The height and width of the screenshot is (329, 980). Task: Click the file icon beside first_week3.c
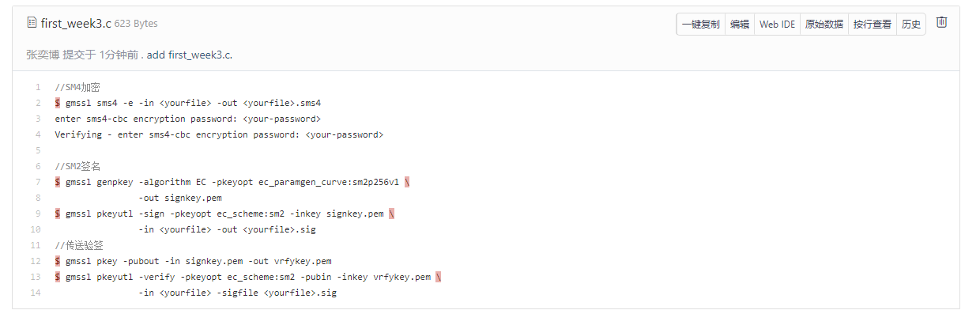click(32, 23)
